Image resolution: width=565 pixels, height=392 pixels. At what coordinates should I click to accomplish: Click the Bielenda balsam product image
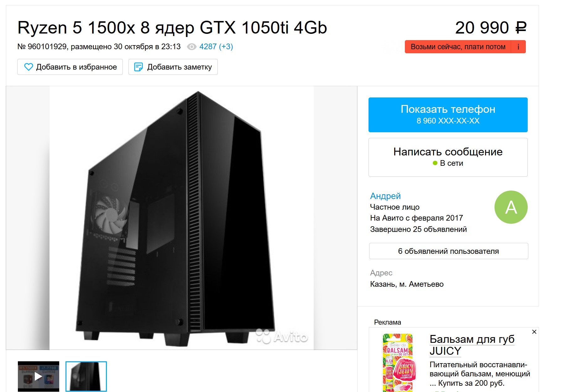point(398,363)
